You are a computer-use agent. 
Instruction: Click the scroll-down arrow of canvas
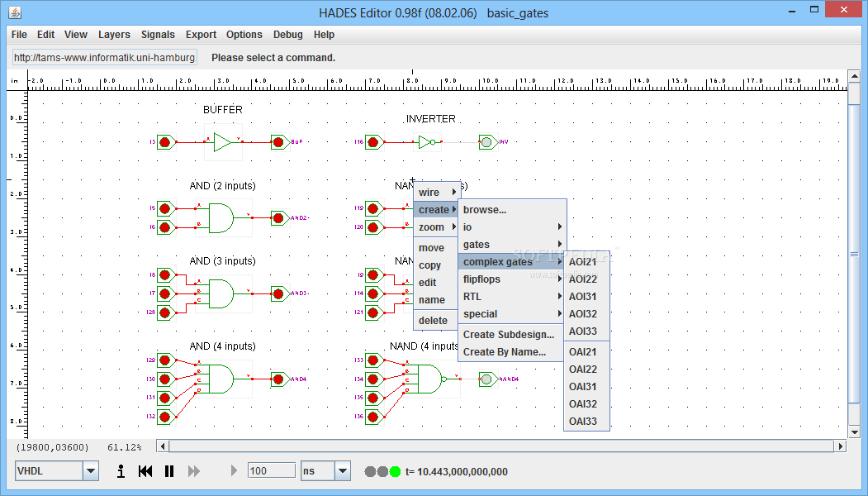click(854, 432)
